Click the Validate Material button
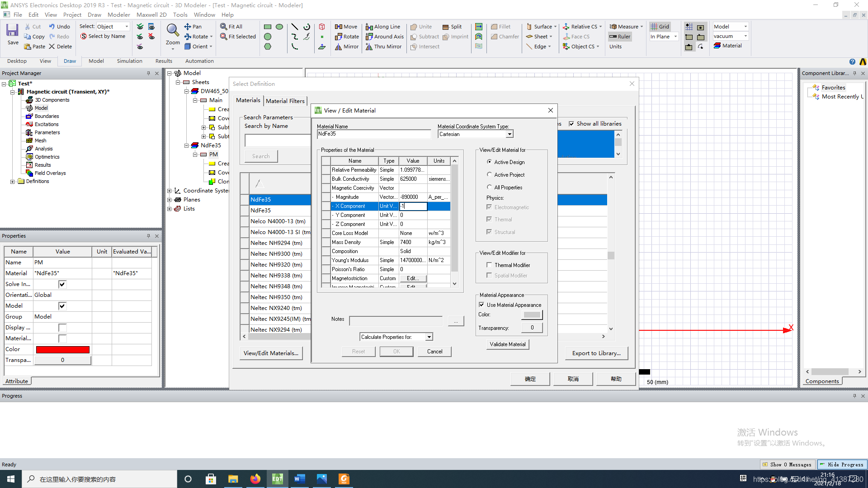The image size is (868, 488). (508, 344)
